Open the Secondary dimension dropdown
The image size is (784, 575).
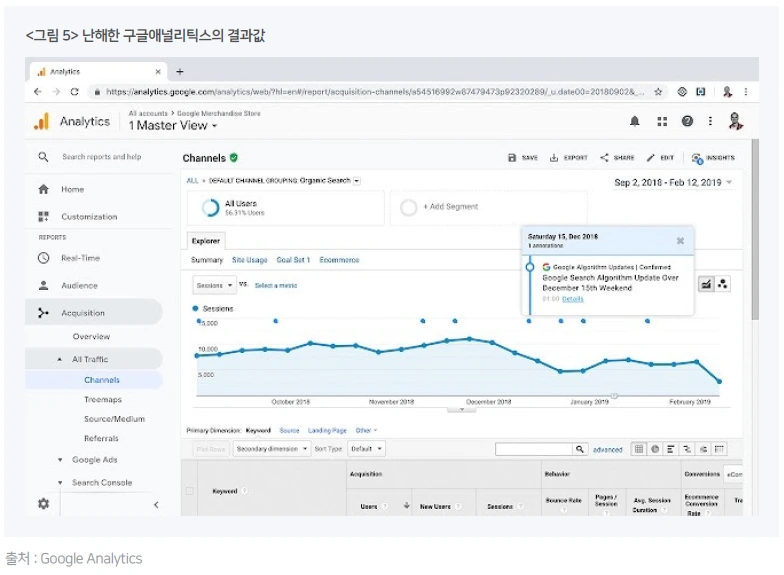[x=272, y=448]
